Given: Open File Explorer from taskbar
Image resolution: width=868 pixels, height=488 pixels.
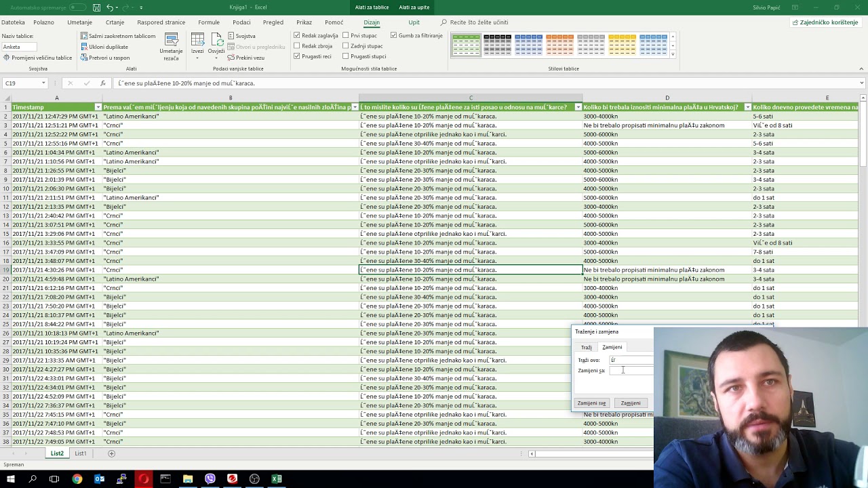Looking at the screenshot, I should (x=188, y=479).
